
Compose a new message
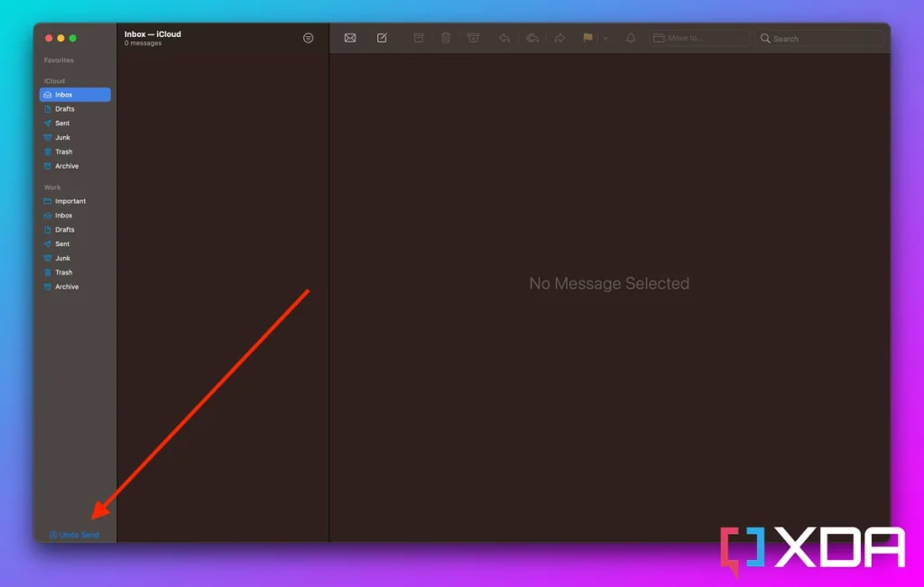coord(382,38)
